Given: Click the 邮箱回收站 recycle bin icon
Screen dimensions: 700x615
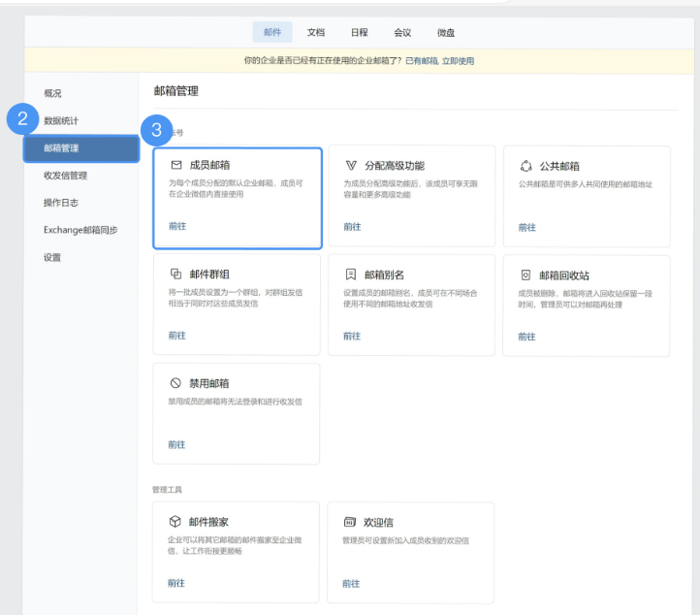Looking at the screenshot, I should (526, 275).
